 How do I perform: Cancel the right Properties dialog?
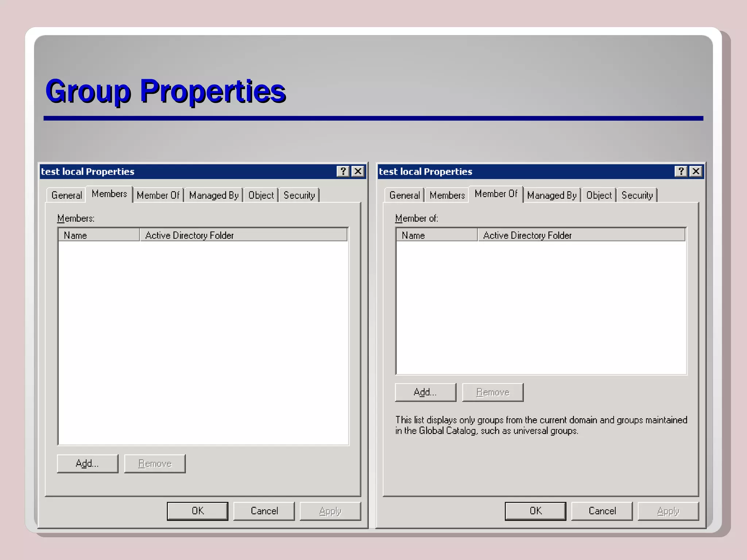click(x=602, y=511)
